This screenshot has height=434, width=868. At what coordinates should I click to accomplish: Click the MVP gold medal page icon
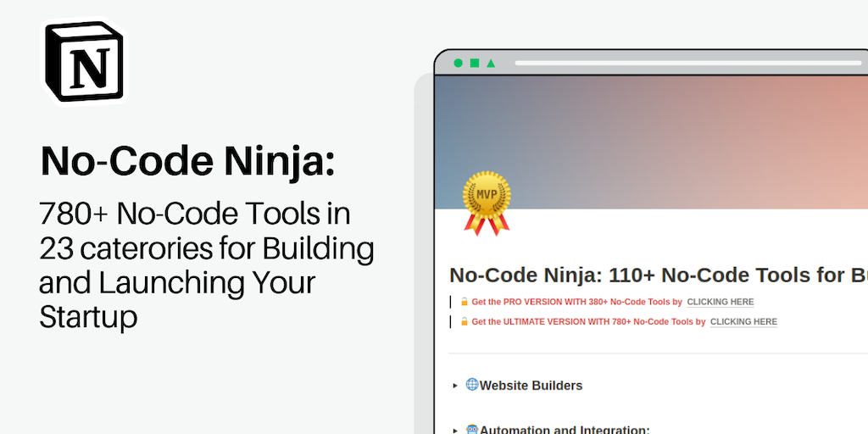487,203
